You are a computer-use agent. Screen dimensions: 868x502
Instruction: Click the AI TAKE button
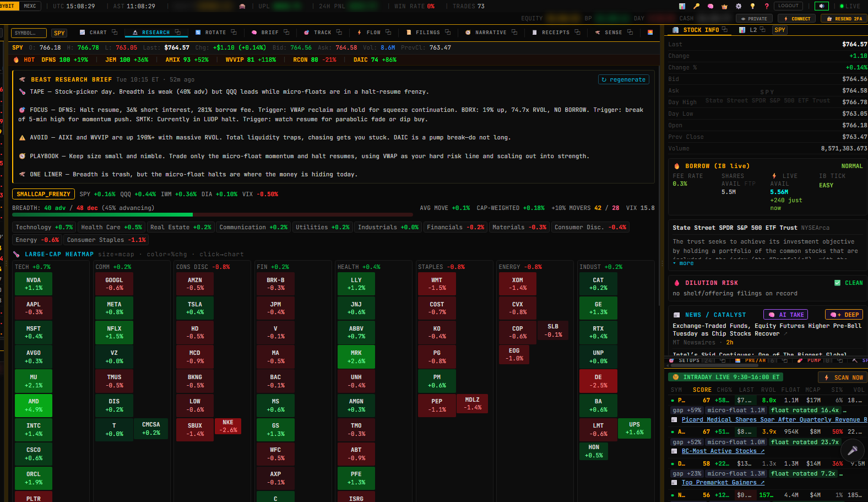pos(786,315)
